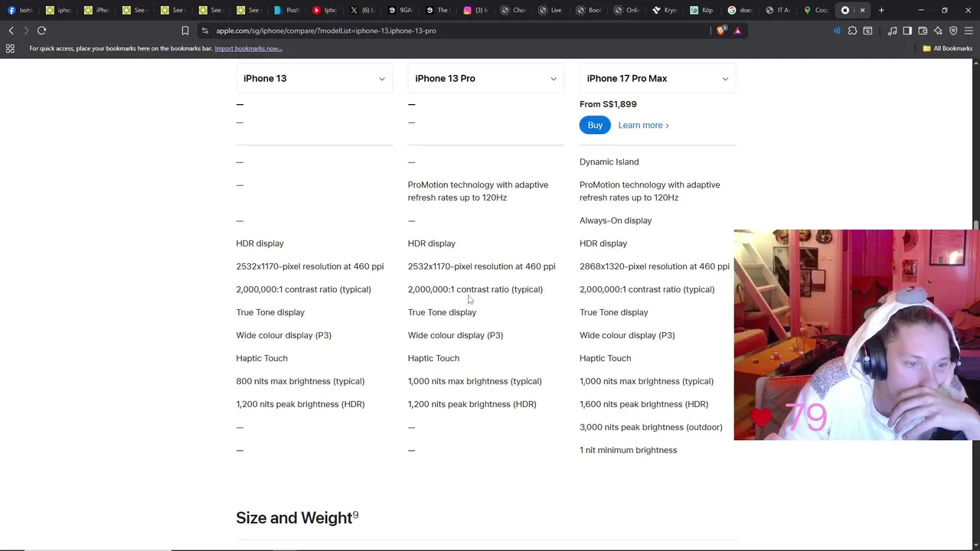Click 'Size and Weight' section heading
Viewport: 980px width, 551px height.
click(297, 518)
